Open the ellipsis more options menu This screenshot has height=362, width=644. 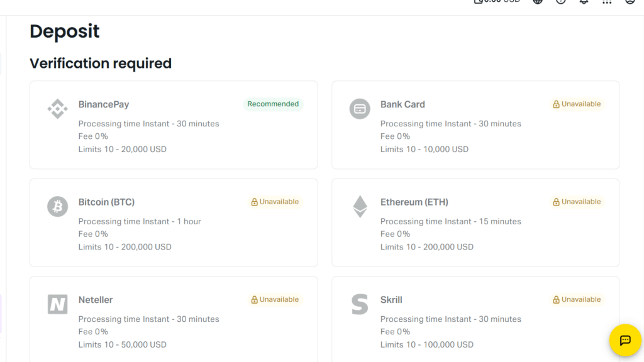click(606, 2)
